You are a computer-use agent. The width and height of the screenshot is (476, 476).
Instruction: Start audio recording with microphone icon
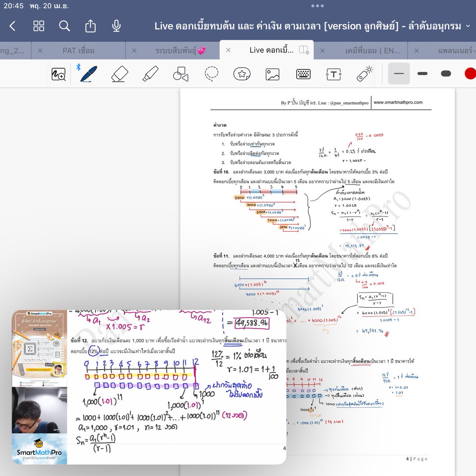tap(116, 26)
